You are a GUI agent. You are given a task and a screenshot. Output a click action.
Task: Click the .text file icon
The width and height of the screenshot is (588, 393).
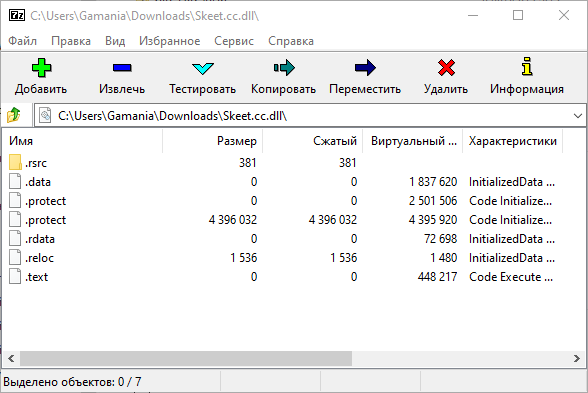(15, 277)
